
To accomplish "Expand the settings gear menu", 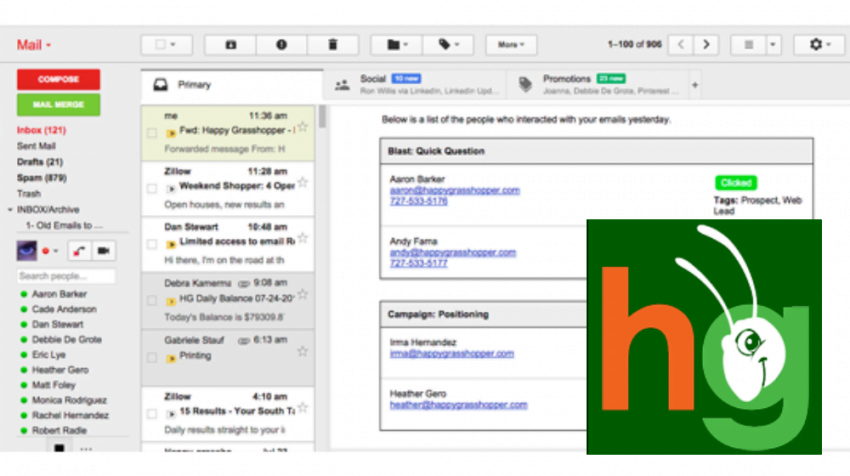I will point(819,45).
